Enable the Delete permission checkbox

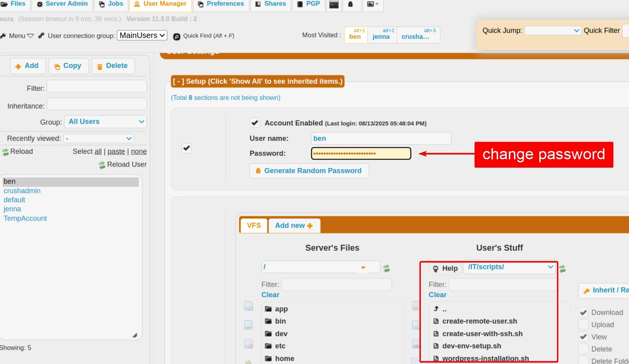(x=584, y=349)
